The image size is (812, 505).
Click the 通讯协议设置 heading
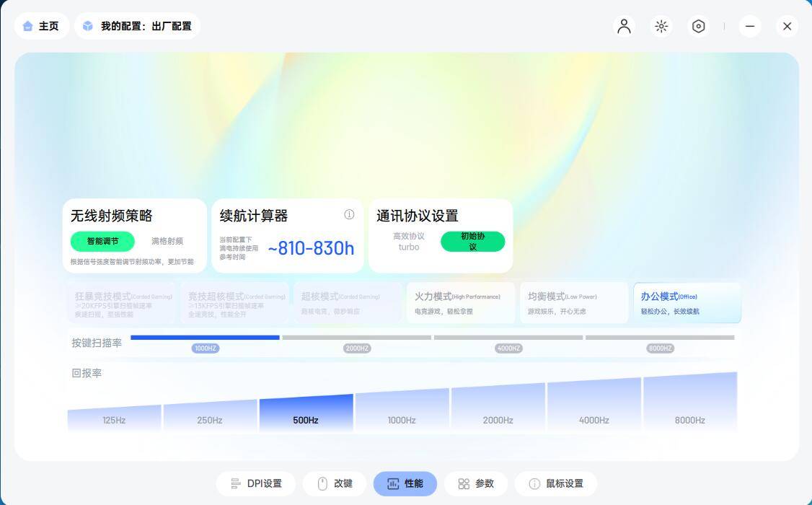(418, 216)
